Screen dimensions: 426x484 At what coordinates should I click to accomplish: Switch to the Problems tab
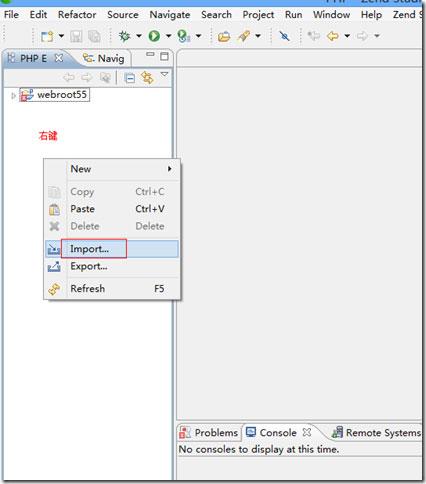point(209,433)
